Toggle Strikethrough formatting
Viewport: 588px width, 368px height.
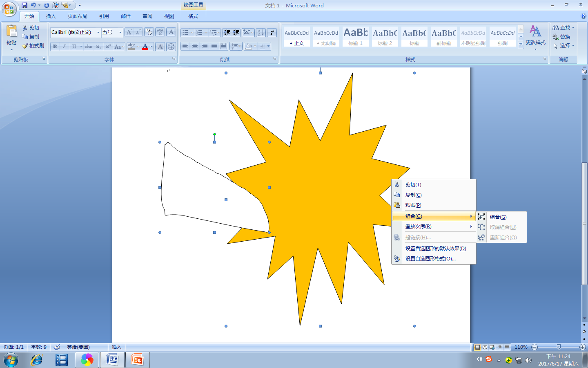[89, 47]
